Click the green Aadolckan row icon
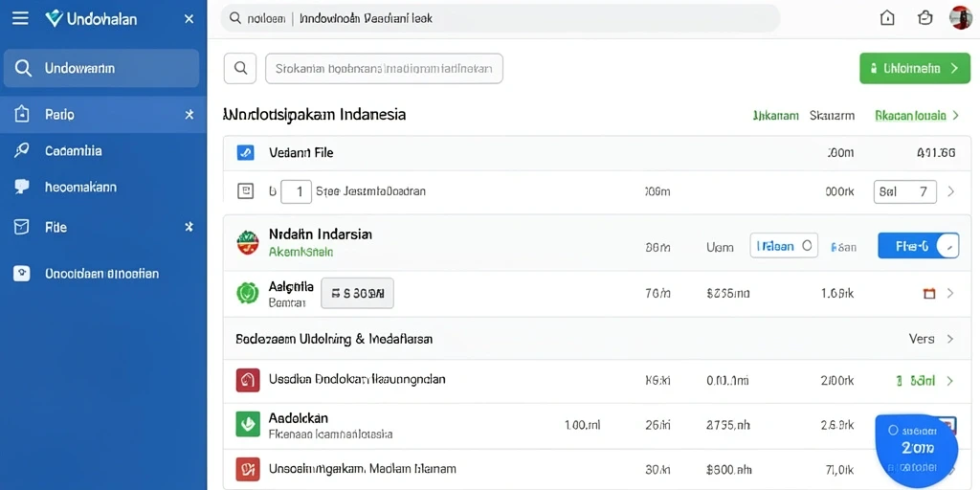This screenshot has width=980, height=490. click(x=248, y=424)
